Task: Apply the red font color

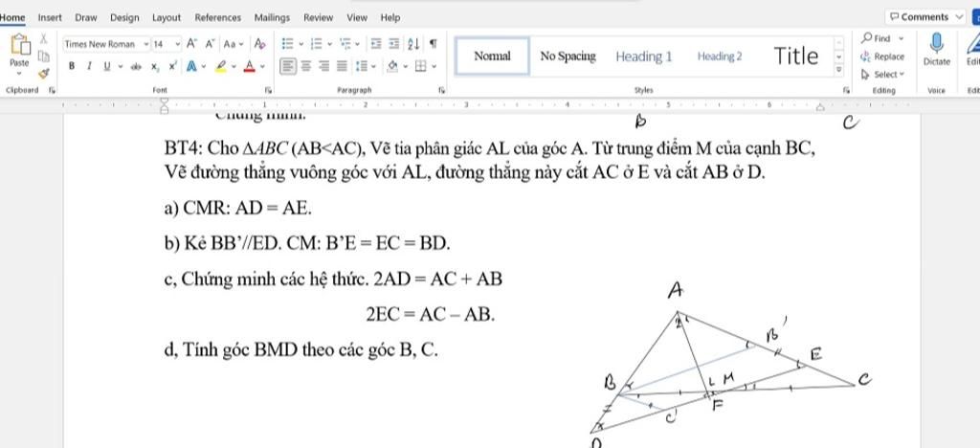Action: [x=250, y=66]
